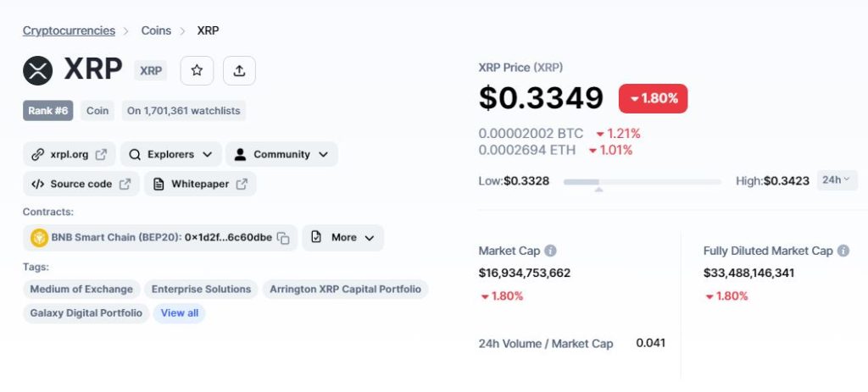Select the Galaxy Digital Portfolio tag
The image size is (868, 392).
[x=86, y=313]
